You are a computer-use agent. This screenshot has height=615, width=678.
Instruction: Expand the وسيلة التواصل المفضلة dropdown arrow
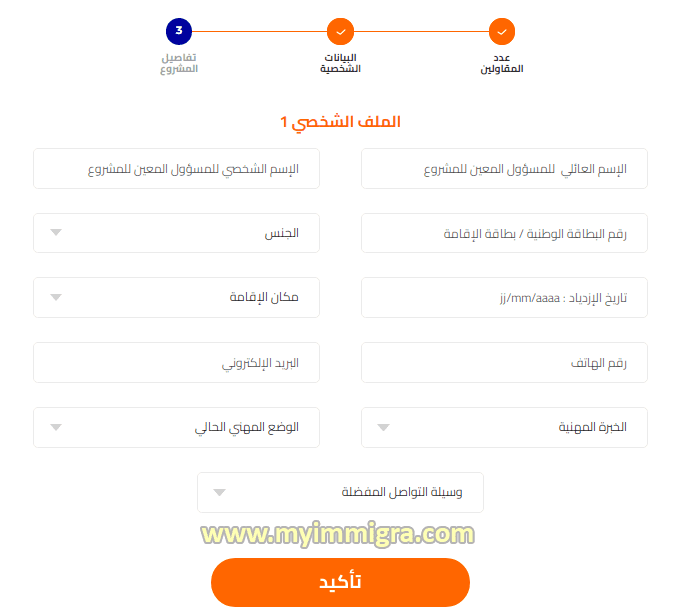coord(220,492)
